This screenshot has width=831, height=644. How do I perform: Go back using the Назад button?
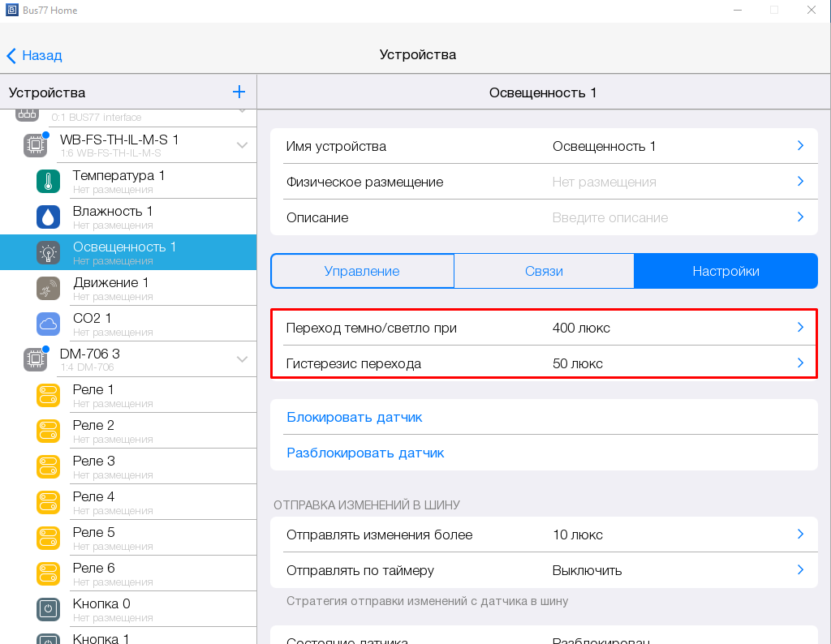(x=34, y=55)
